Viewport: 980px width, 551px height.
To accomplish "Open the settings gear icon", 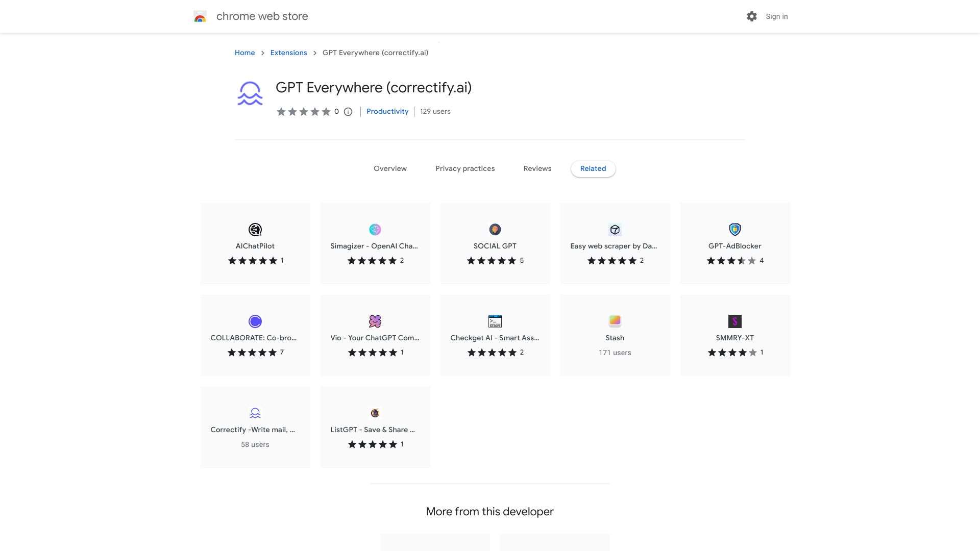I will coord(752,16).
